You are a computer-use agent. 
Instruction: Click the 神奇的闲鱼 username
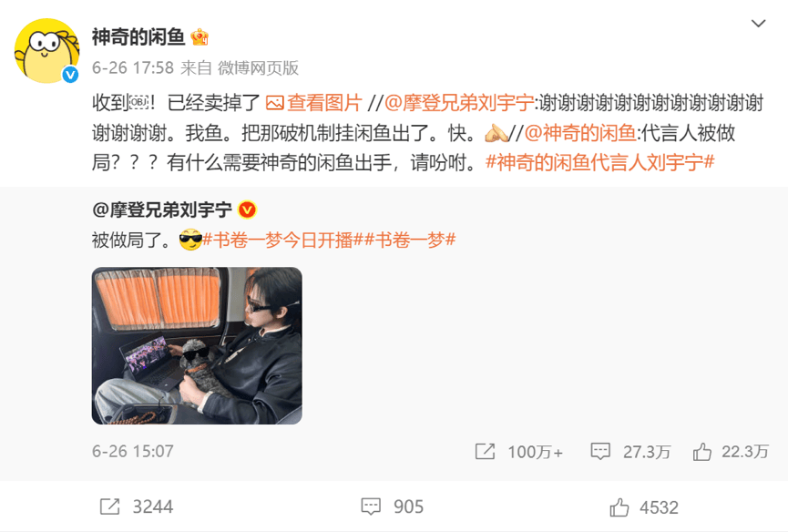pos(138,37)
